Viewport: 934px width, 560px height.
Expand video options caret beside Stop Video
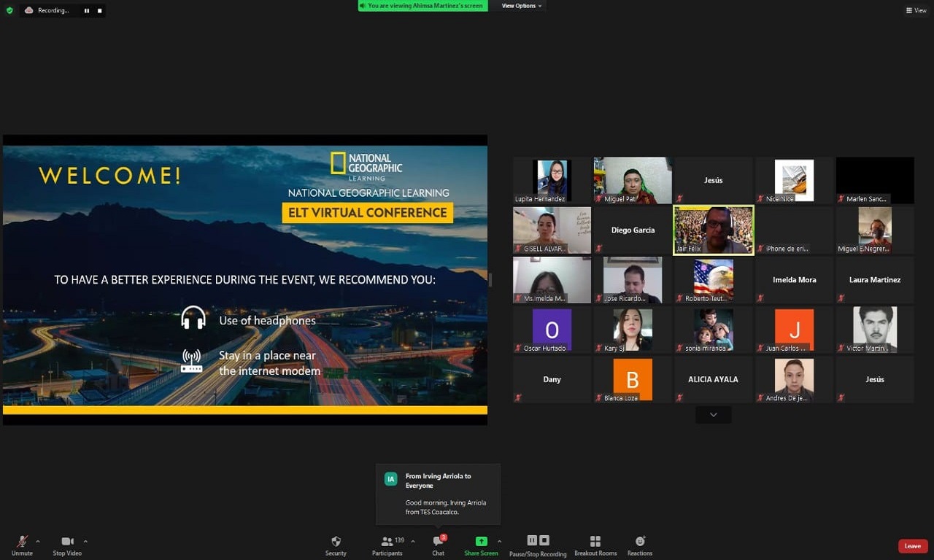click(85, 541)
